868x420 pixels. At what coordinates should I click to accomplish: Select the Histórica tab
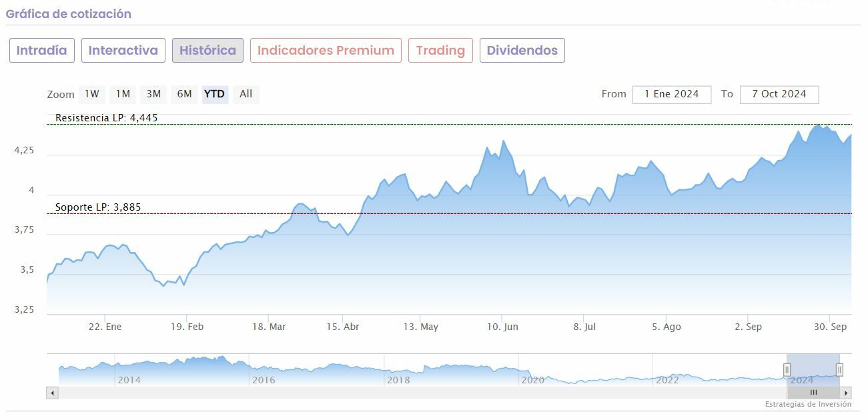point(207,51)
